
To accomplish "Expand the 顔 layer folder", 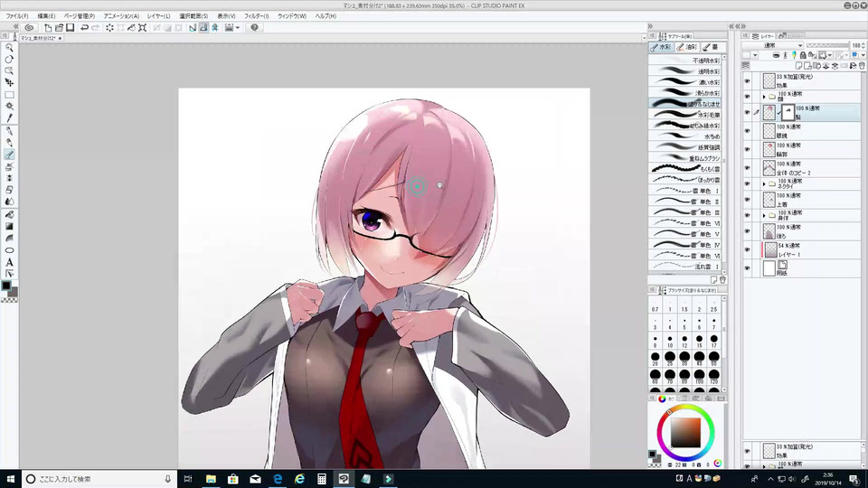I will [765, 97].
